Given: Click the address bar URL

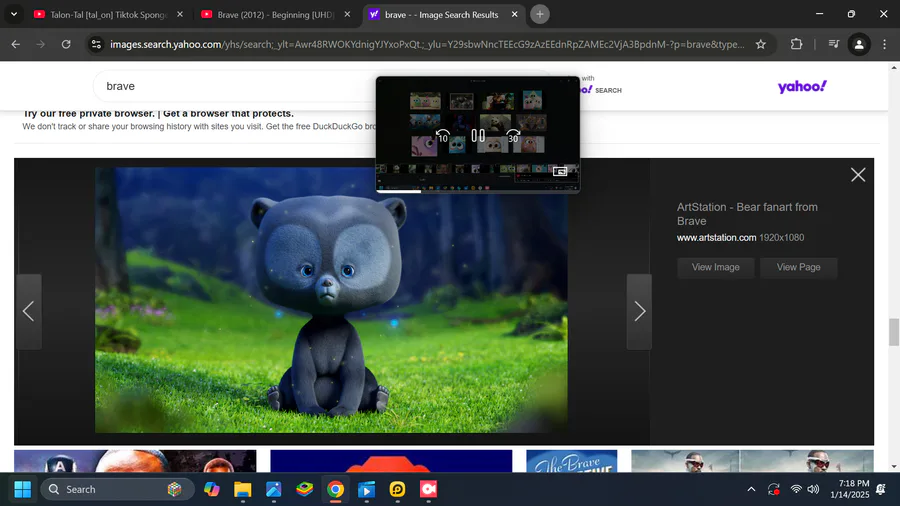Looking at the screenshot, I should 427,44.
